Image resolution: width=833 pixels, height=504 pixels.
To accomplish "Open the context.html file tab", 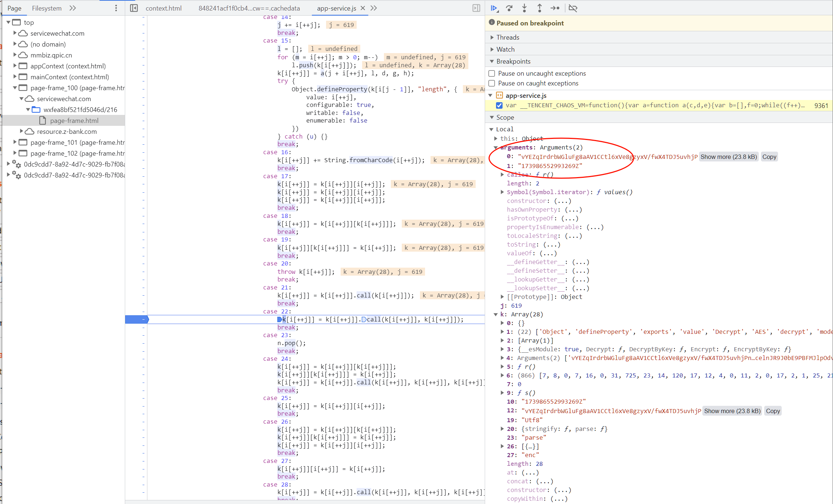I will pyautogui.click(x=163, y=8).
